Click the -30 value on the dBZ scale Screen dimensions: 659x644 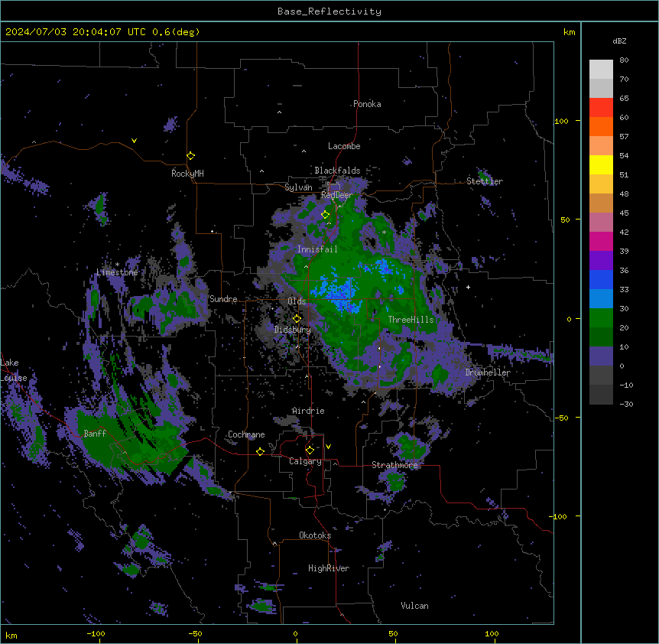(x=626, y=404)
